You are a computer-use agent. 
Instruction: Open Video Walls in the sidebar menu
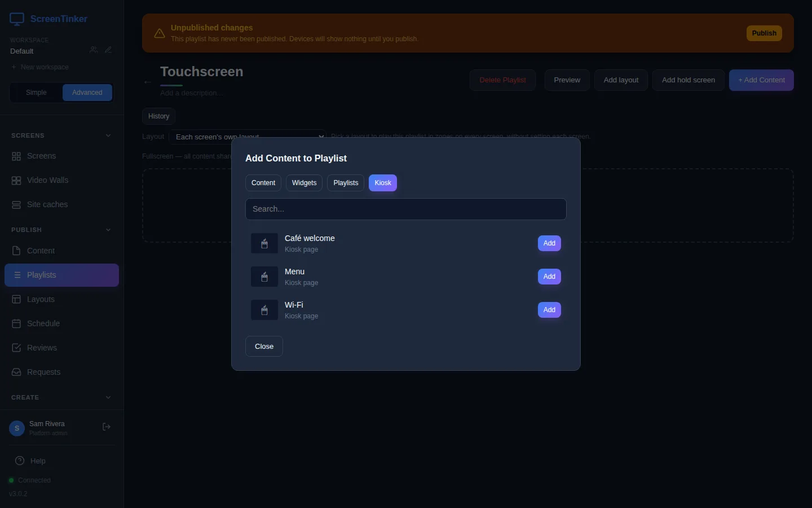coord(62,181)
